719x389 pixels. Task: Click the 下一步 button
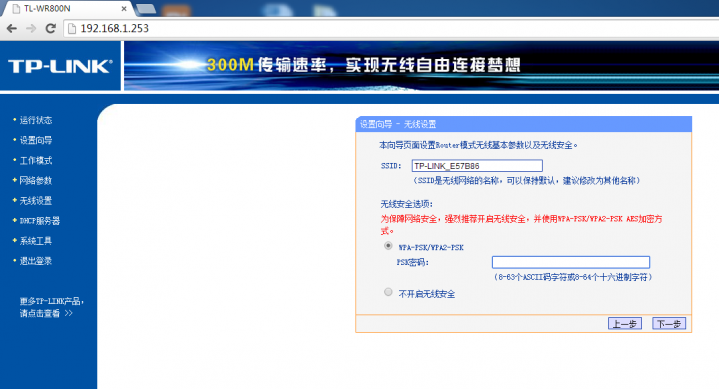click(669, 323)
